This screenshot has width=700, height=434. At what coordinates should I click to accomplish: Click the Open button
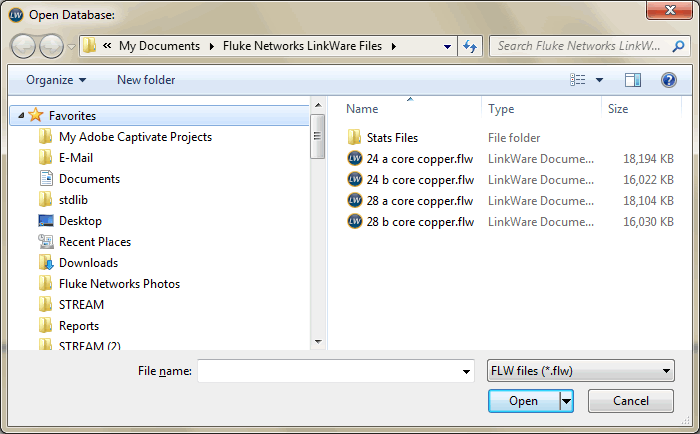pos(524,401)
